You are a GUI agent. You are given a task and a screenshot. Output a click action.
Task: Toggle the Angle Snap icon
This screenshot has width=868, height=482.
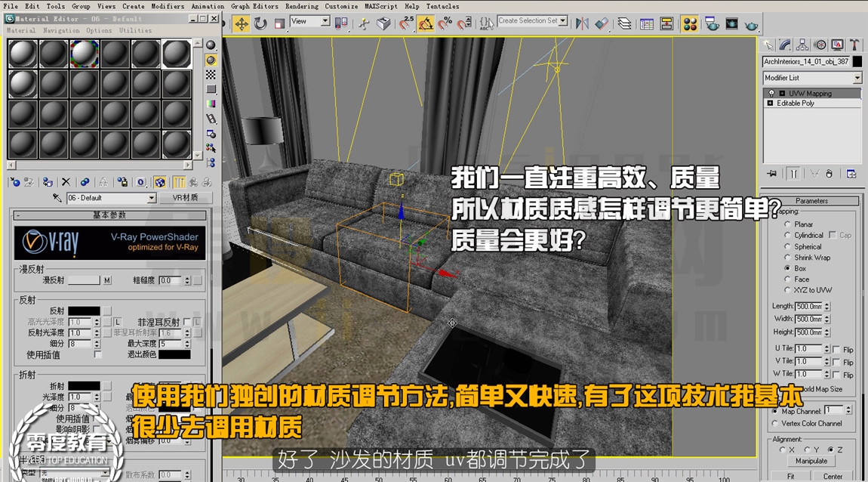coord(425,24)
